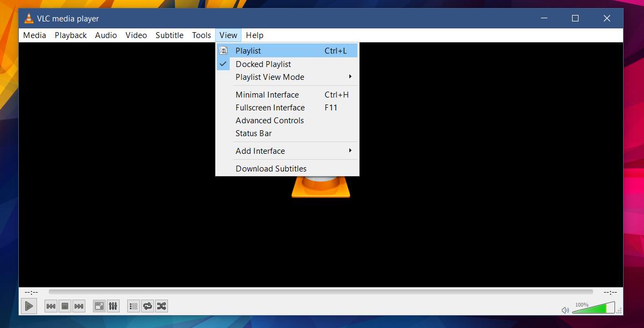Show extended settings equalizer icon
The width and height of the screenshot is (644, 328).
(x=113, y=306)
